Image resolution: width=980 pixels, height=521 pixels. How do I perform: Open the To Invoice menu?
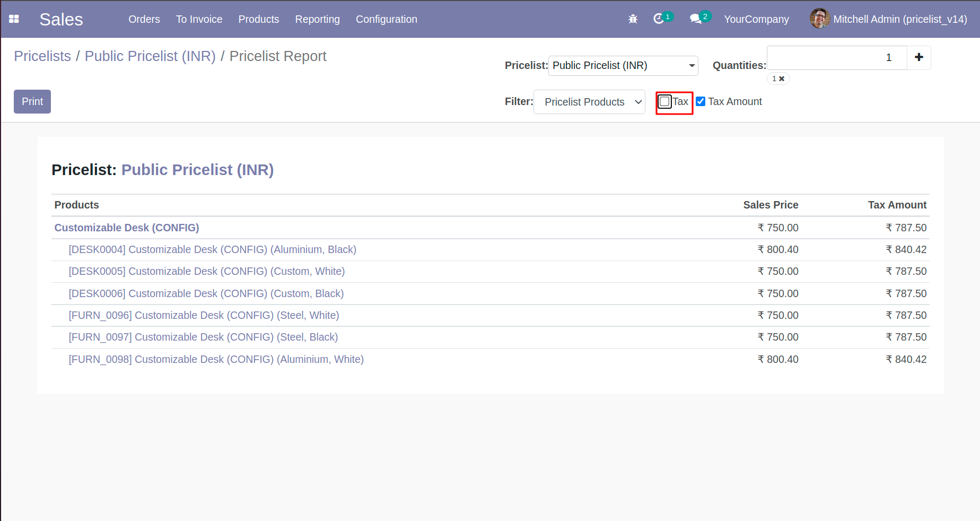click(199, 19)
